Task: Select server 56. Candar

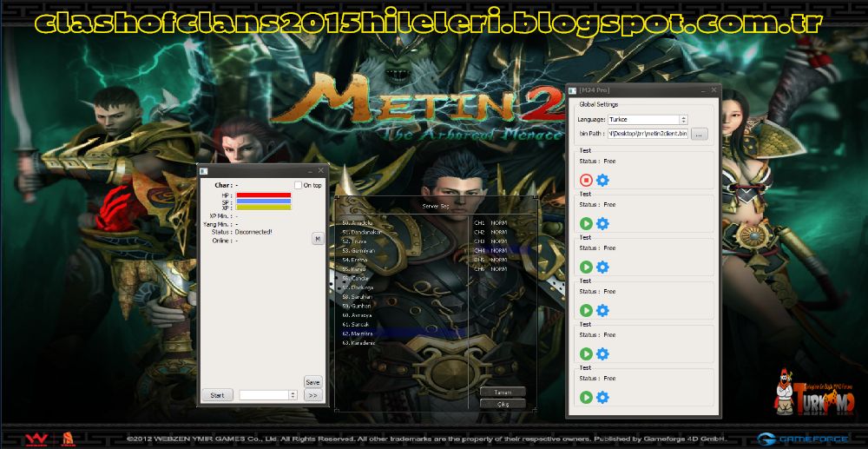Action: point(356,278)
